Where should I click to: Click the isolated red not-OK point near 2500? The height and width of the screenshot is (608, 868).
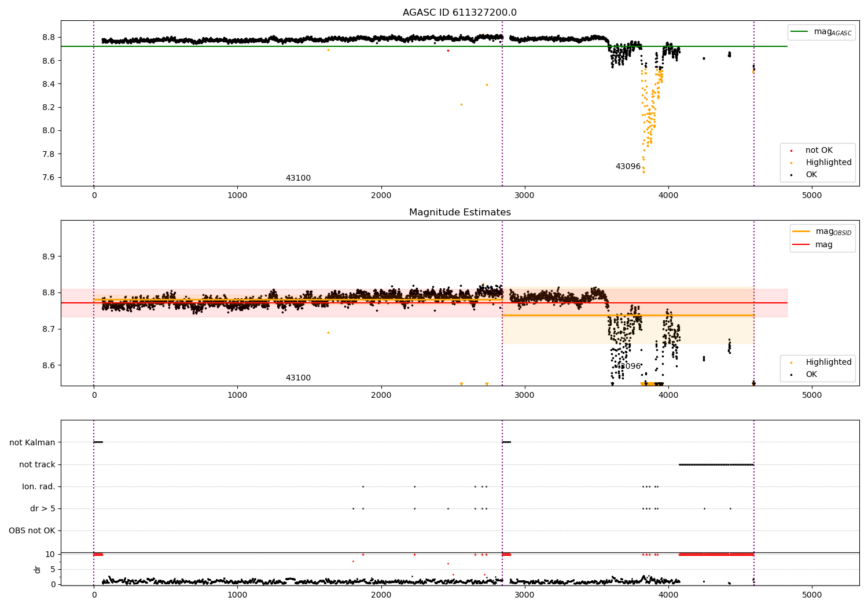448,50
